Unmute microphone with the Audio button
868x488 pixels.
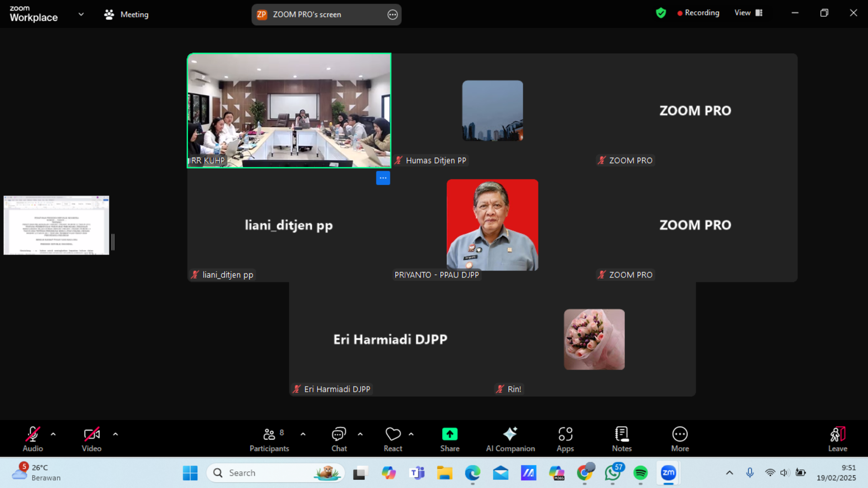(33, 439)
